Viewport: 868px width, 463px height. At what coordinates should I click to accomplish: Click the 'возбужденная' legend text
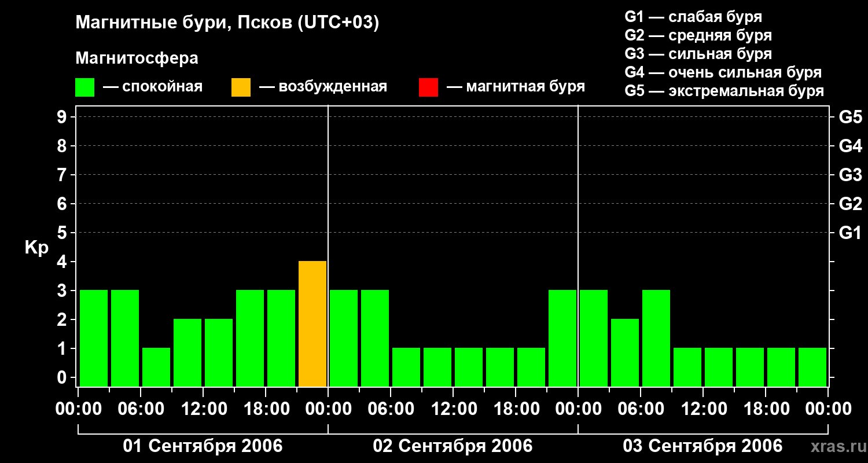pyautogui.click(x=333, y=87)
